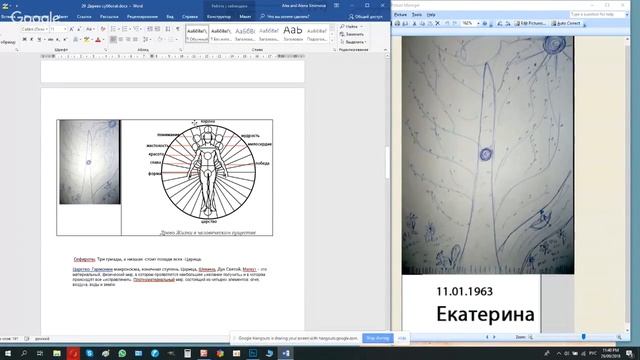Select the large 'АаЬ' heading style
Viewport: 640px width, 360px height.
[293, 33]
